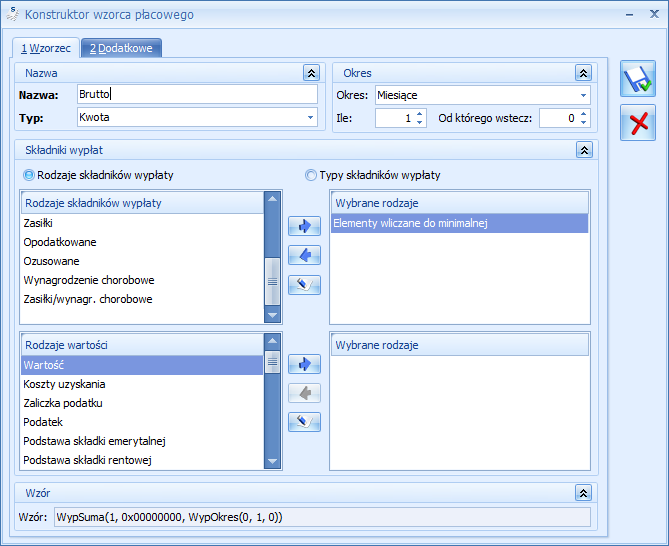Select Elementy wliczane do minimalnej in Wybrane rodzaje

460,223
